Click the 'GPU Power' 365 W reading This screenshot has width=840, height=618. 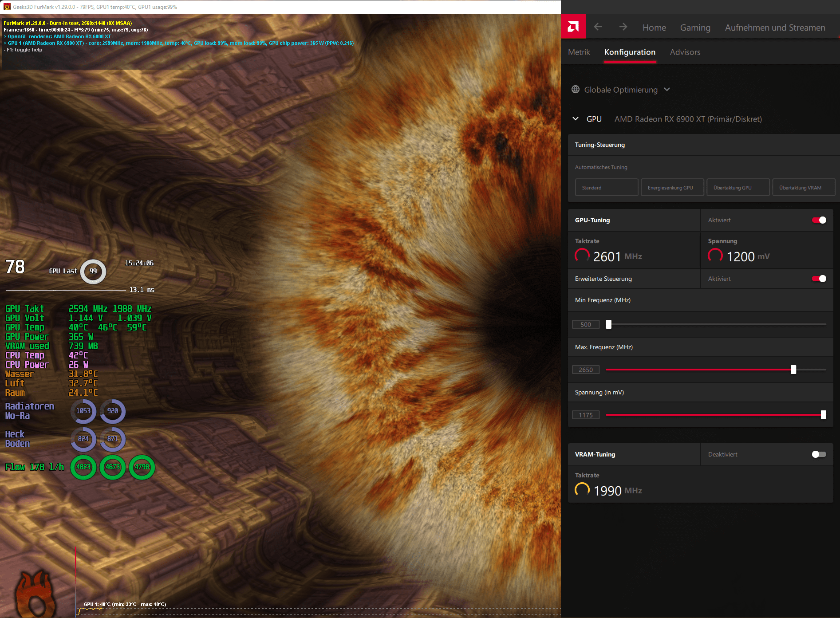tap(49, 337)
